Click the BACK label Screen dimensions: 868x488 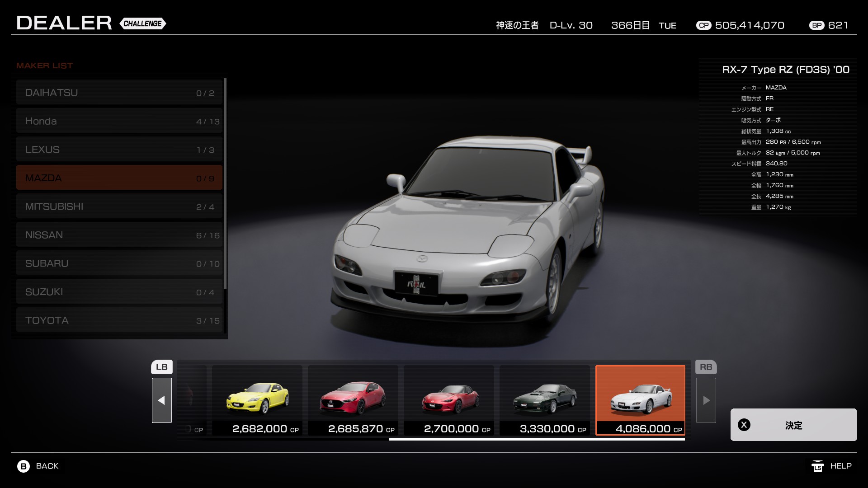47,466
